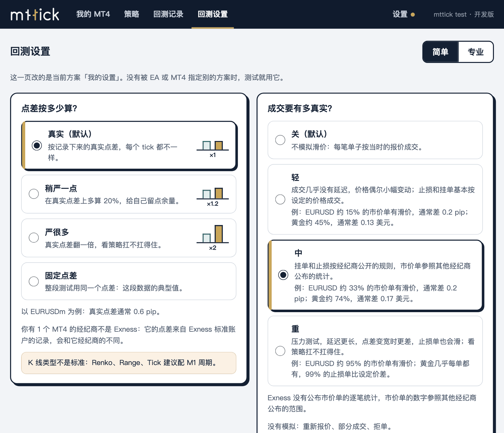Click the Exness 没有公布市价单的逐笔统计 note
The height and width of the screenshot is (433, 504).
point(372,403)
